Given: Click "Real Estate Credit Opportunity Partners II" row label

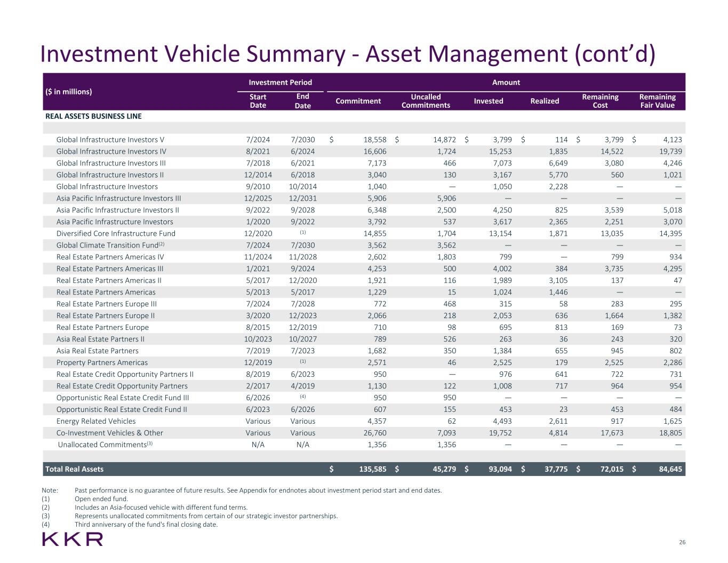Looking at the screenshot, I should (x=125, y=375).
